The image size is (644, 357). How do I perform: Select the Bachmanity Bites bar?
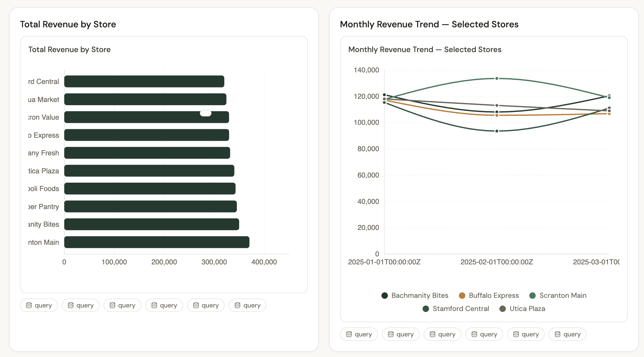(151, 224)
